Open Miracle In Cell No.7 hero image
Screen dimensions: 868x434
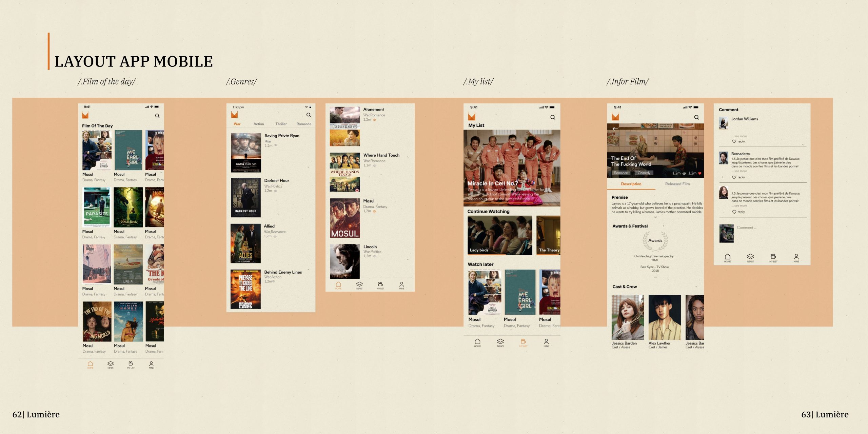coord(512,168)
